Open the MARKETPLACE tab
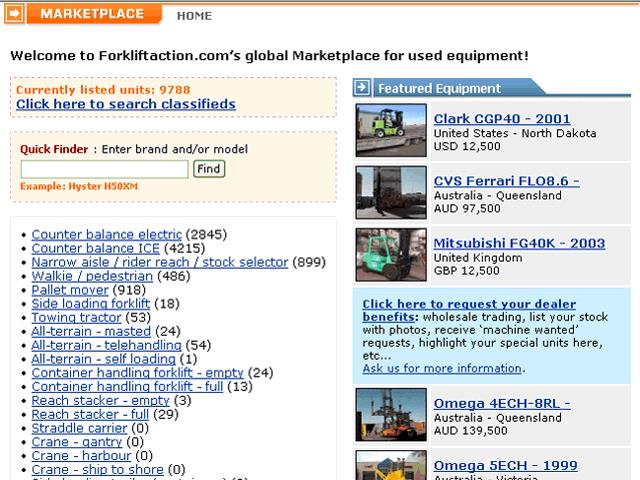 [x=92, y=14]
